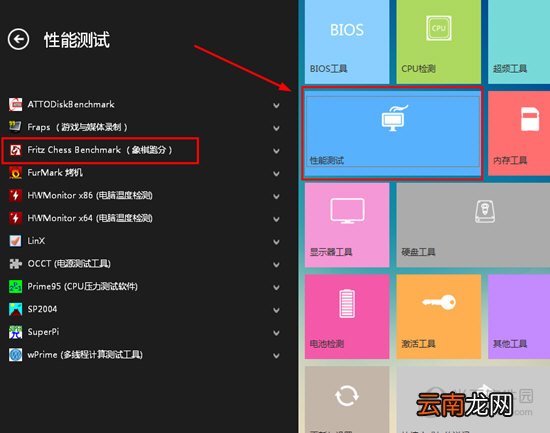Open the 其他工具 purple tile
The image size is (550, 433).
[519, 317]
